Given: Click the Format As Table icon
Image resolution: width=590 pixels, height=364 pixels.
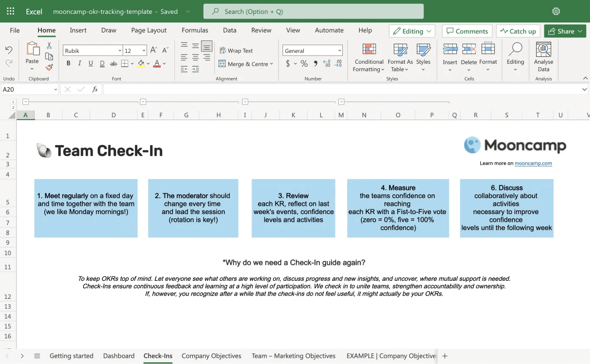Looking at the screenshot, I should (x=399, y=57).
